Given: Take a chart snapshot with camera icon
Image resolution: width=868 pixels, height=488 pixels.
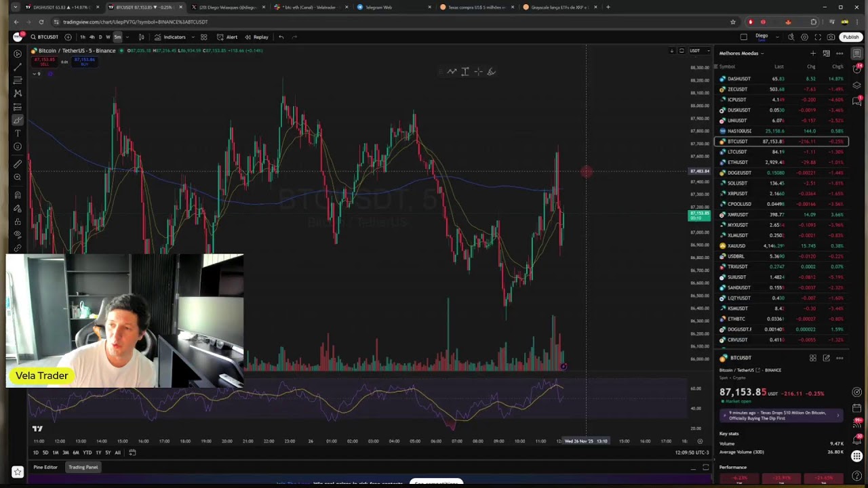Looking at the screenshot, I should 831,37.
